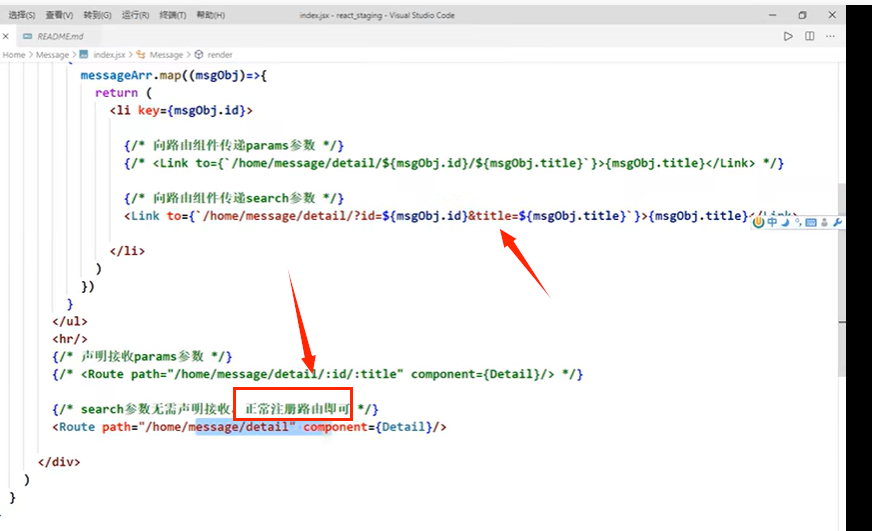
Task: Click on the 'key' attribute of li
Action: (148, 111)
